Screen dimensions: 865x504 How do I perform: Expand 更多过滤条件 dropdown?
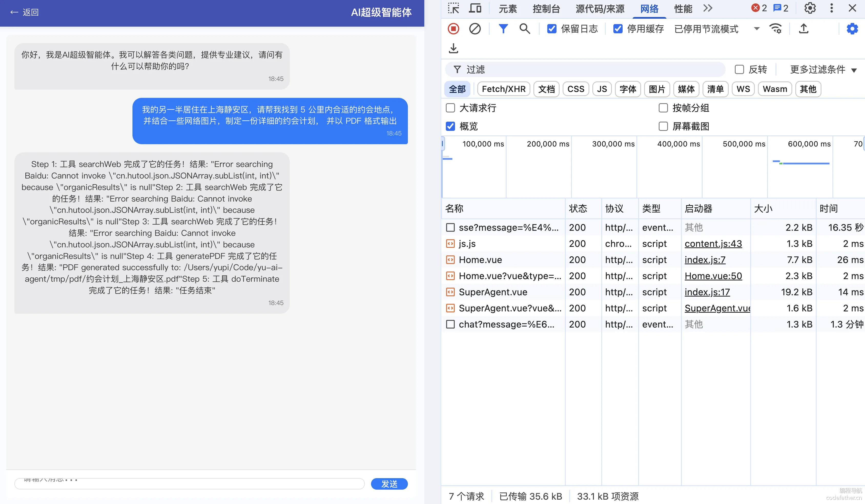click(x=823, y=70)
